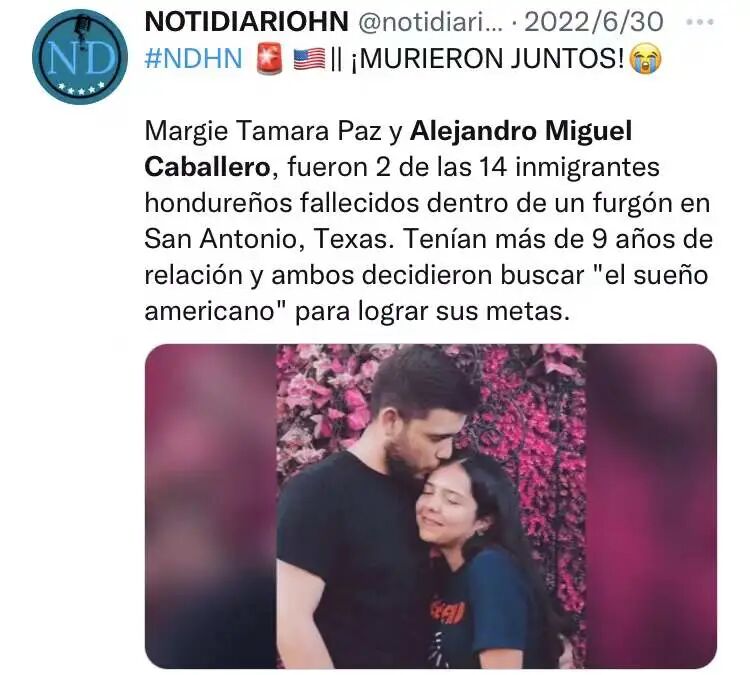Click the ¡MURIERON JUNTOS! headline text
Viewport: 750px width, 675px height.
488,59
